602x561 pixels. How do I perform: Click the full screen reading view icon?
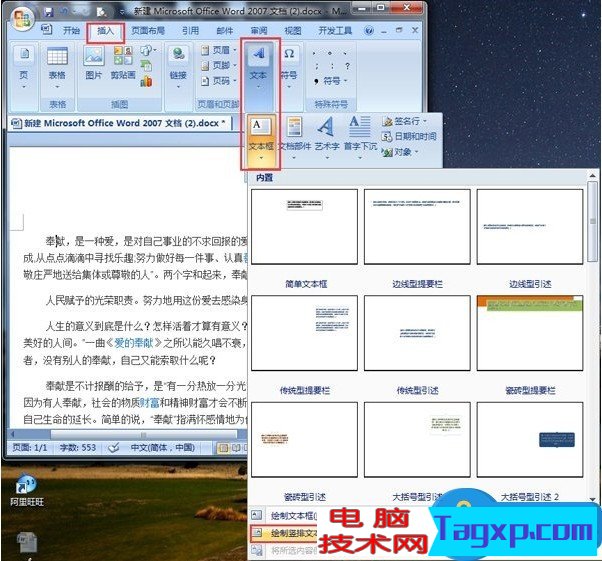(236, 448)
